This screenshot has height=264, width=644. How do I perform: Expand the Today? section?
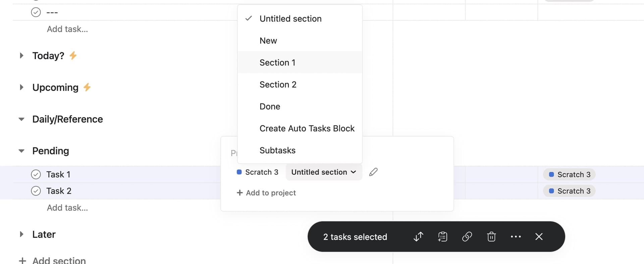coord(21,55)
